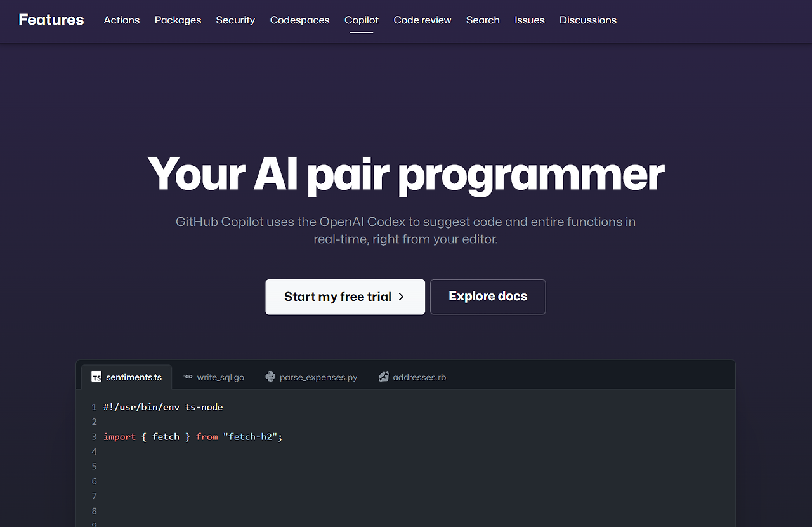812x527 pixels.
Task: Open Codespaces from the nav bar
Action: pyautogui.click(x=300, y=20)
